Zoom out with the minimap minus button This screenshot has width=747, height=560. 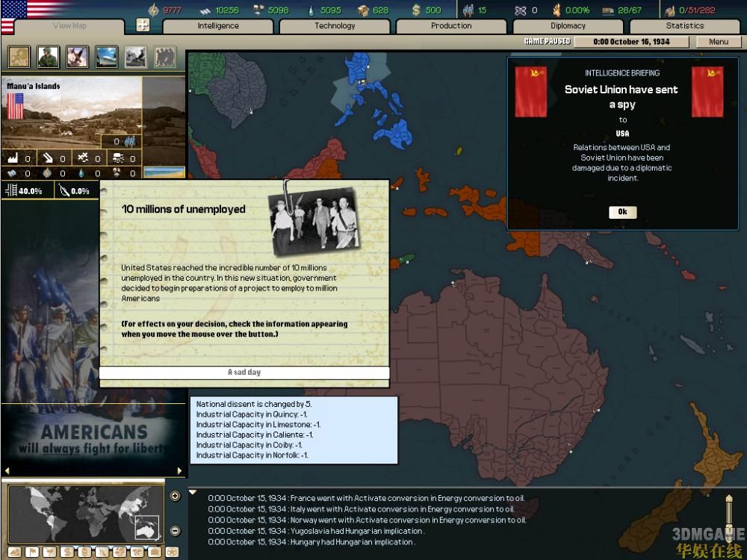(x=175, y=531)
